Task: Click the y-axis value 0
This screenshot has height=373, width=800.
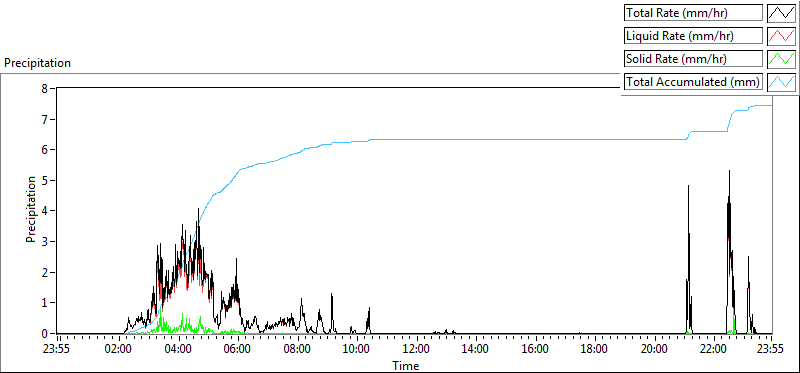Action: (45, 333)
